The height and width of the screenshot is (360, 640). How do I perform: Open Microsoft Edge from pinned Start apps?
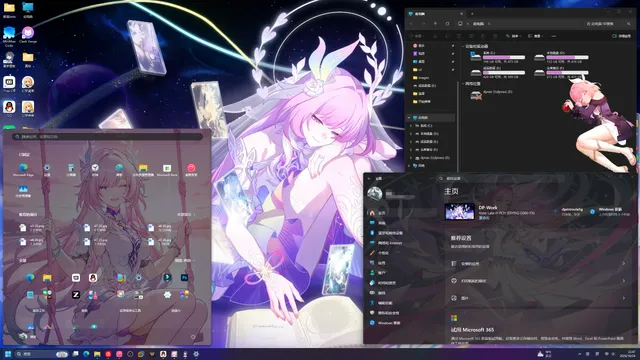[x=23, y=168]
